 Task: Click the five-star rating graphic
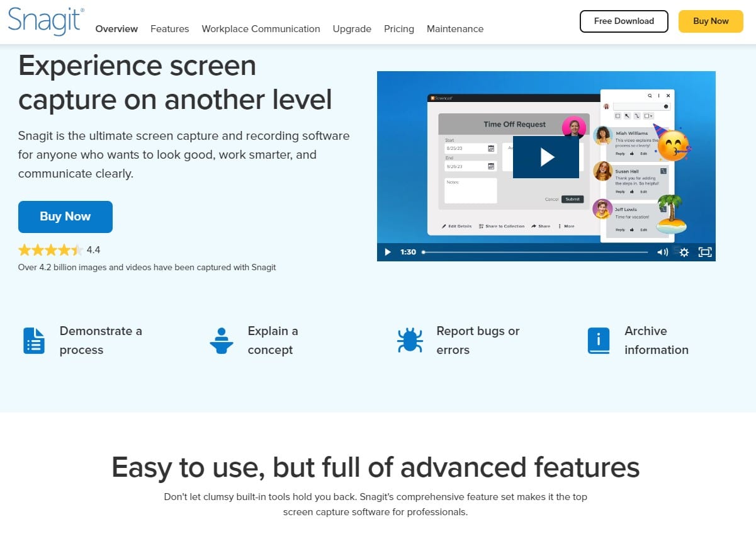click(x=50, y=250)
